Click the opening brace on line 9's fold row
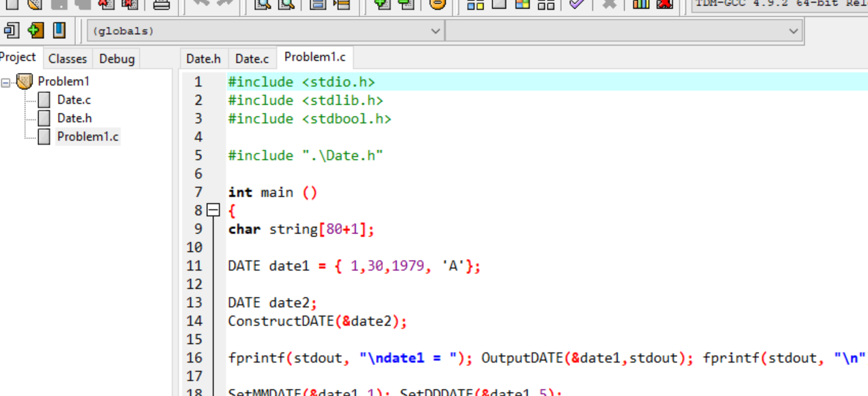The image size is (868, 396). pos(232,211)
